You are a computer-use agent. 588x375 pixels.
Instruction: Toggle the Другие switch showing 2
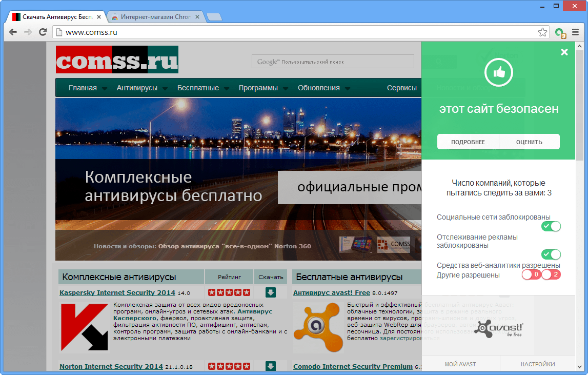pos(551,274)
